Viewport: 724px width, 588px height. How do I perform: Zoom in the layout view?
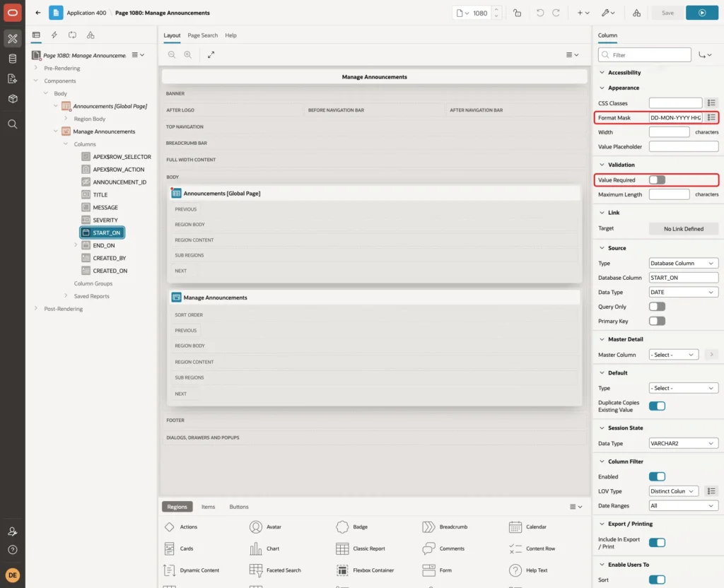(188, 54)
